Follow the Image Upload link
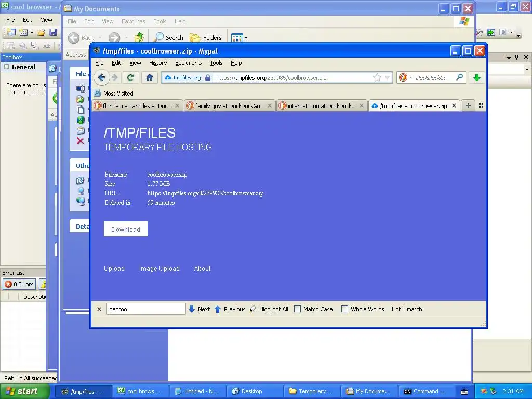Image resolution: width=532 pixels, height=399 pixels. [159, 269]
